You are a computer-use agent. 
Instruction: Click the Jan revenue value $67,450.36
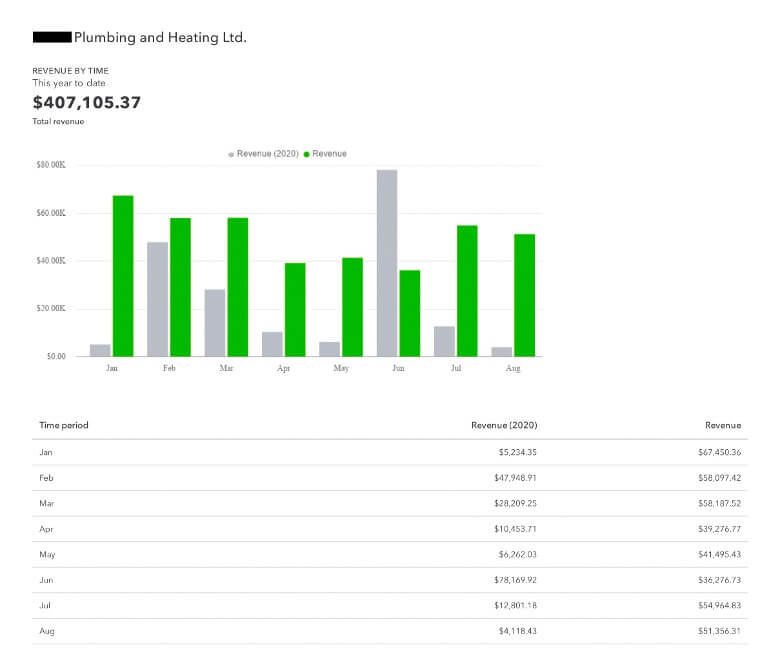pos(719,452)
